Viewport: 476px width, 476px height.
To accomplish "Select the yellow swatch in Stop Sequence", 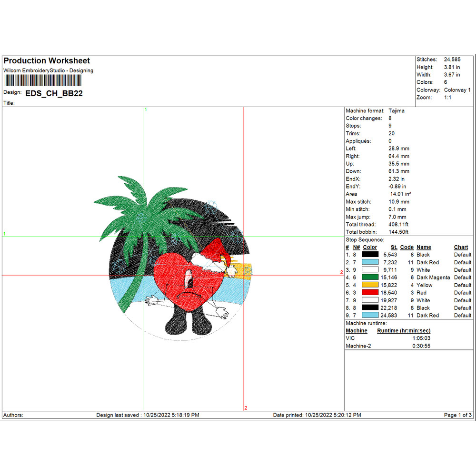I will (x=370, y=285).
